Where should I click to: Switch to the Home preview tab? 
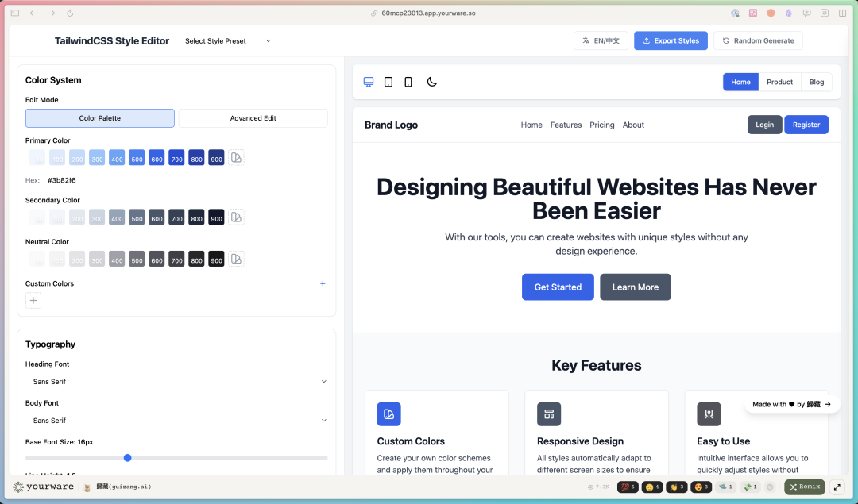click(741, 82)
